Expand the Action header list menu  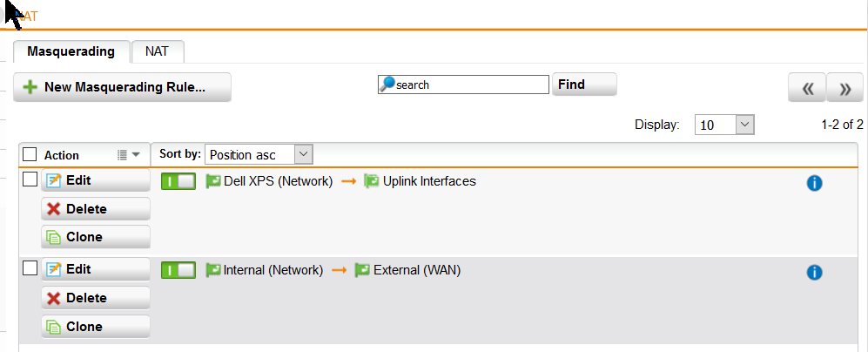[129, 155]
